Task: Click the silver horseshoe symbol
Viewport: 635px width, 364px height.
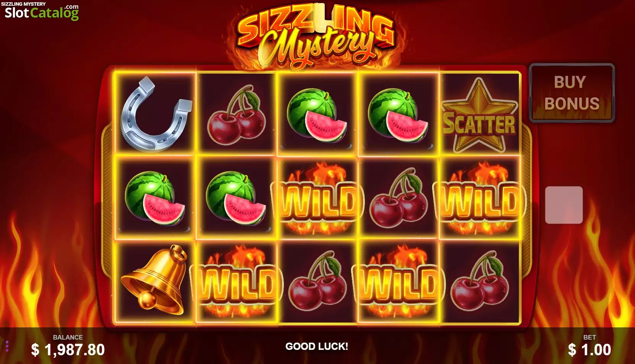Action: 156,114
